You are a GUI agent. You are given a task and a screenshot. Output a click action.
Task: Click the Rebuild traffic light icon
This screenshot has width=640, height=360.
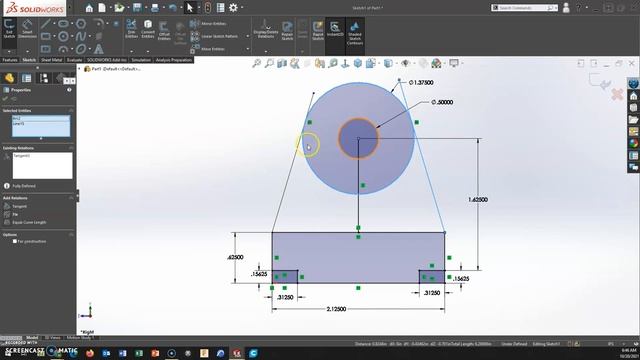pyautogui.click(x=207, y=7)
